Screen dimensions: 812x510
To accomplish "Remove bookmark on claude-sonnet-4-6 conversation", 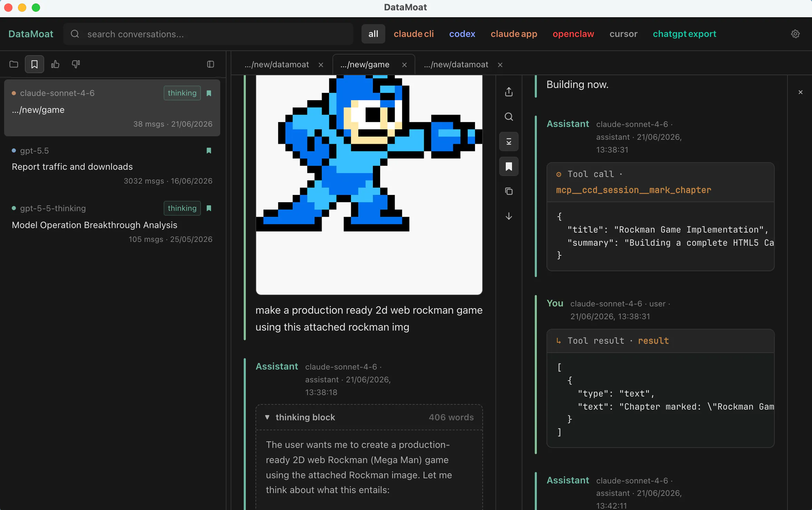I will coord(209,93).
